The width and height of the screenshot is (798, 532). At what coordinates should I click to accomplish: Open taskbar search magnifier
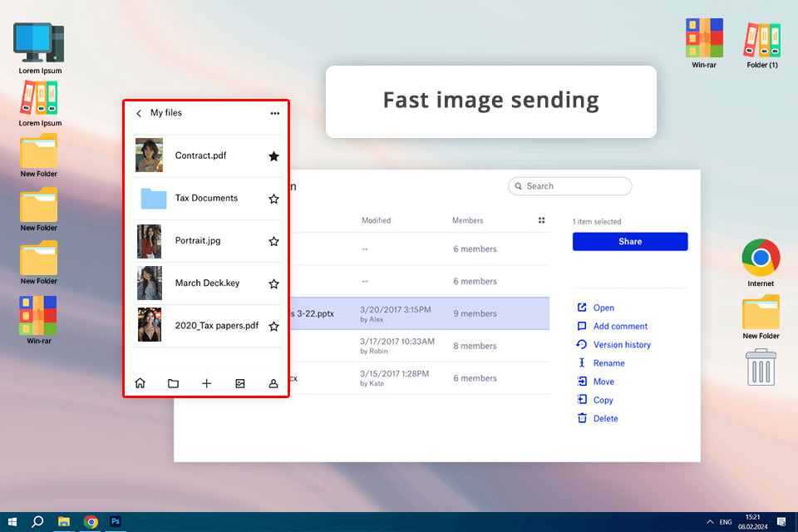click(37, 522)
